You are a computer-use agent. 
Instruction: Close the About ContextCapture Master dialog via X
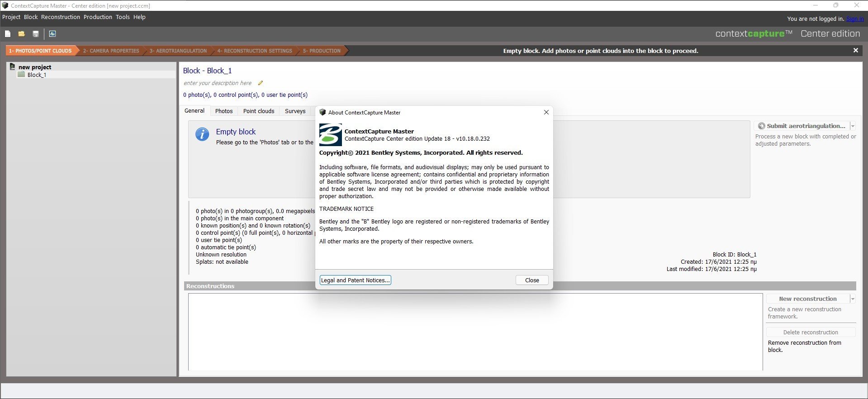[546, 112]
